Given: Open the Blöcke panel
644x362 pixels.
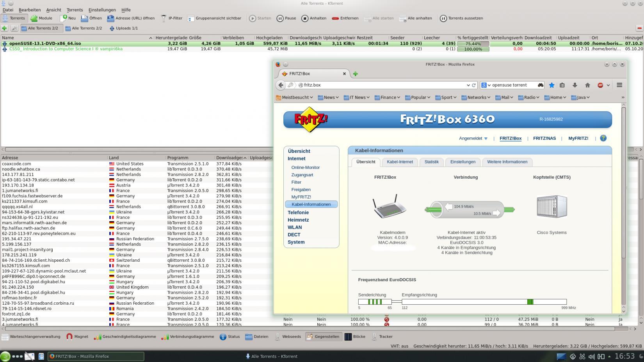Looking at the screenshot, I should pos(355,336).
